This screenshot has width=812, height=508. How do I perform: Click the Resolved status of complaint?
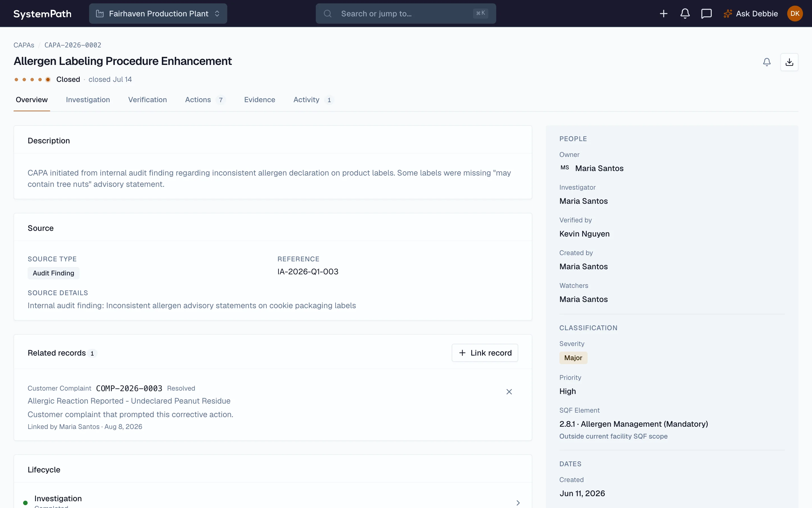[x=181, y=388]
